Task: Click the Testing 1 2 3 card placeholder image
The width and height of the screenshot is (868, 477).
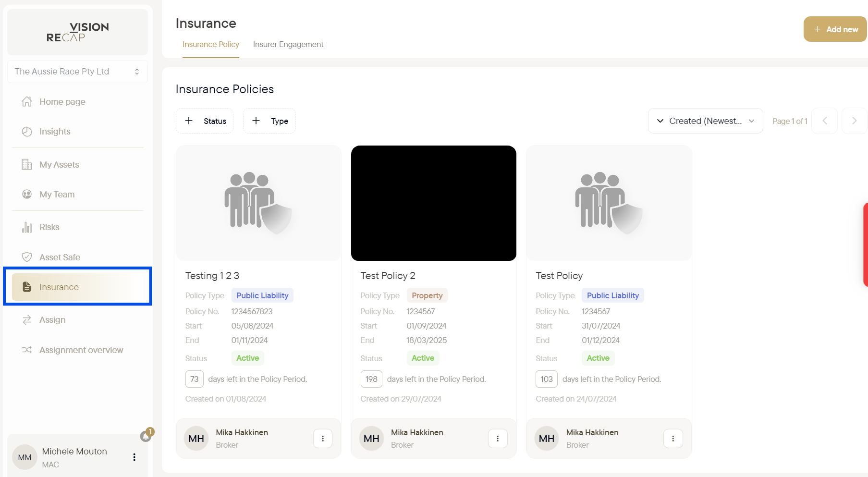Action: [258, 203]
